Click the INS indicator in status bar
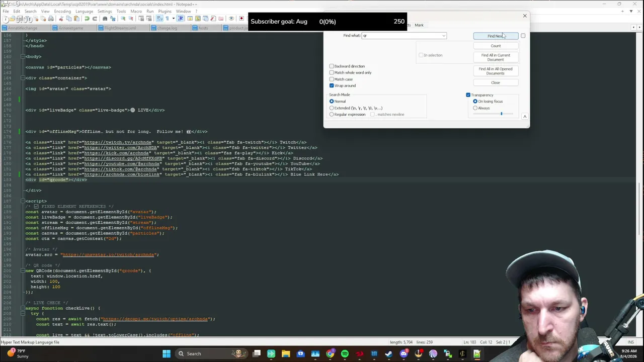 point(630,342)
